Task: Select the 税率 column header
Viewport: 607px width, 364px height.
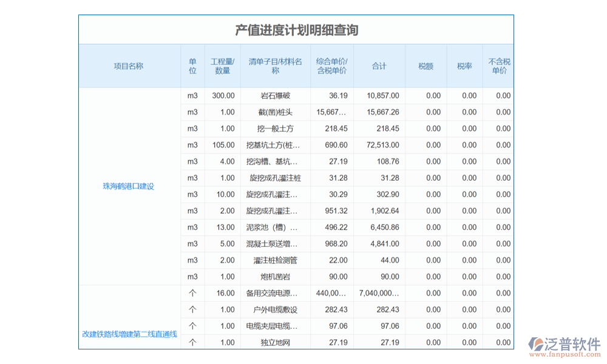Action: (464, 66)
